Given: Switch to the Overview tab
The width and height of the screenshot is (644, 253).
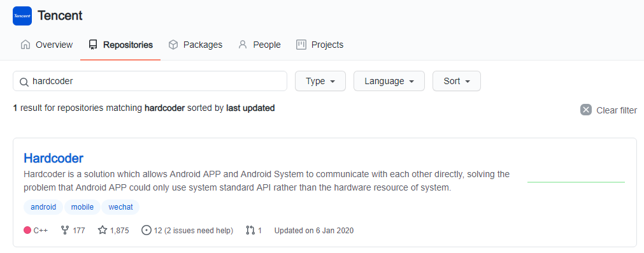Looking at the screenshot, I should tap(47, 45).
